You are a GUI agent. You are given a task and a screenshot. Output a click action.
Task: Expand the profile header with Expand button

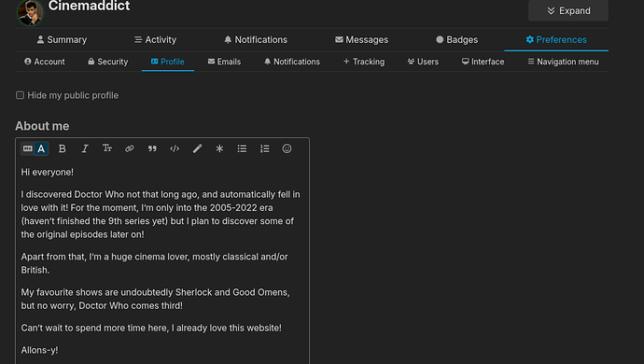coord(568,10)
